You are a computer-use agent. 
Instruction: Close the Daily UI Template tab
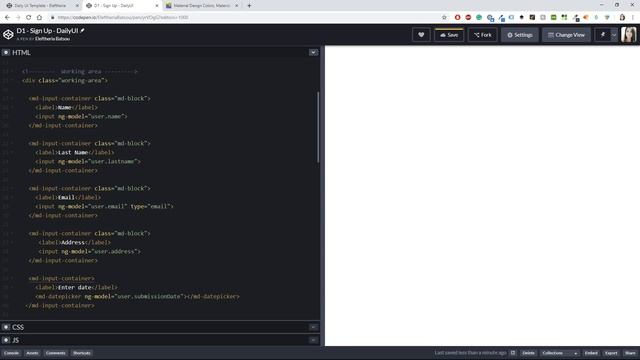point(77,6)
